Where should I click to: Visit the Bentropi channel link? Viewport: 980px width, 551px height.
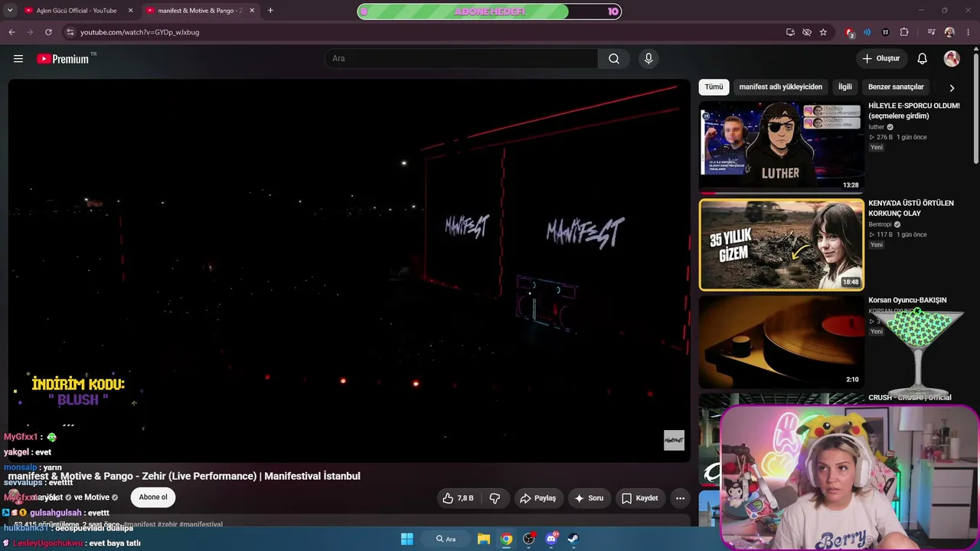[880, 224]
